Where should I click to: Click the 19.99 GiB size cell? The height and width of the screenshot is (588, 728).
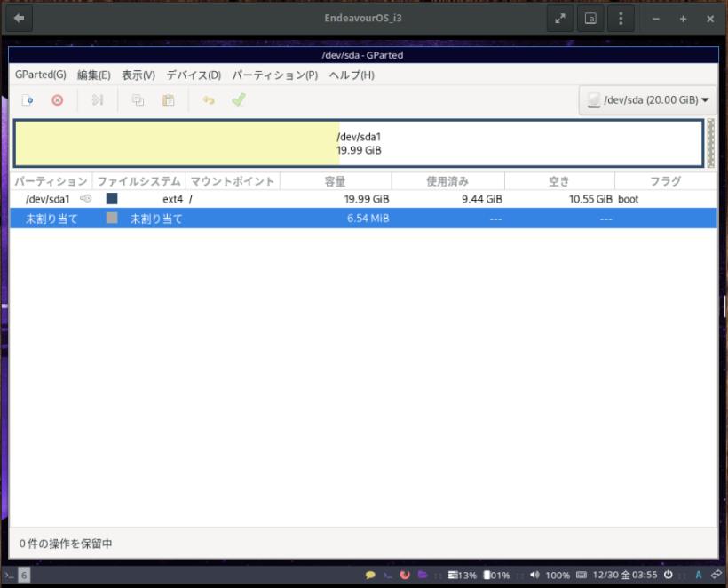click(367, 199)
